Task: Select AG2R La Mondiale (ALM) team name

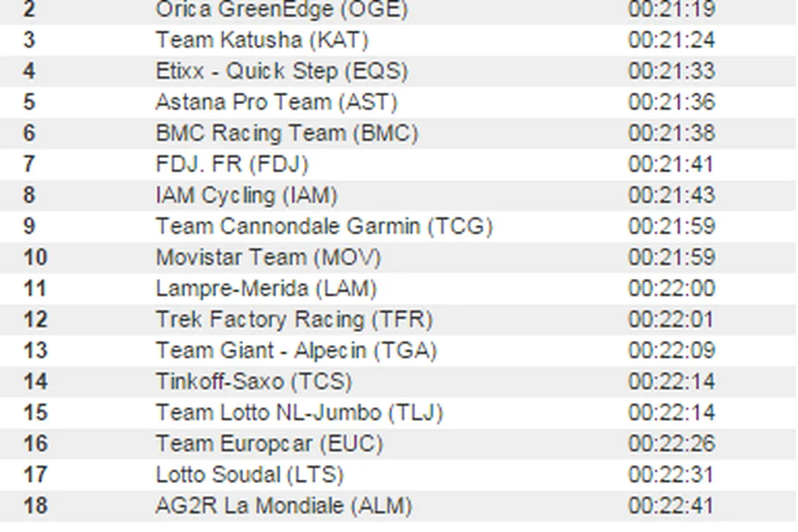Action: [x=283, y=505]
